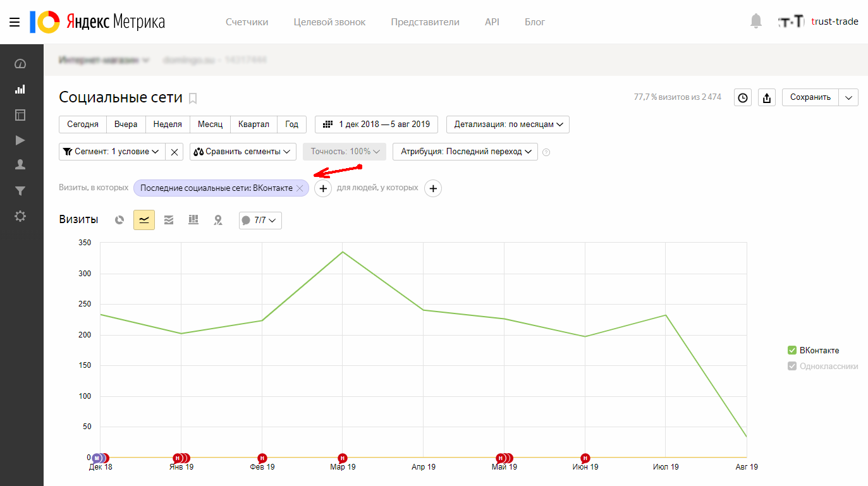This screenshot has height=486, width=868.
Task: Switch to column chart view
Action: (193, 220)
